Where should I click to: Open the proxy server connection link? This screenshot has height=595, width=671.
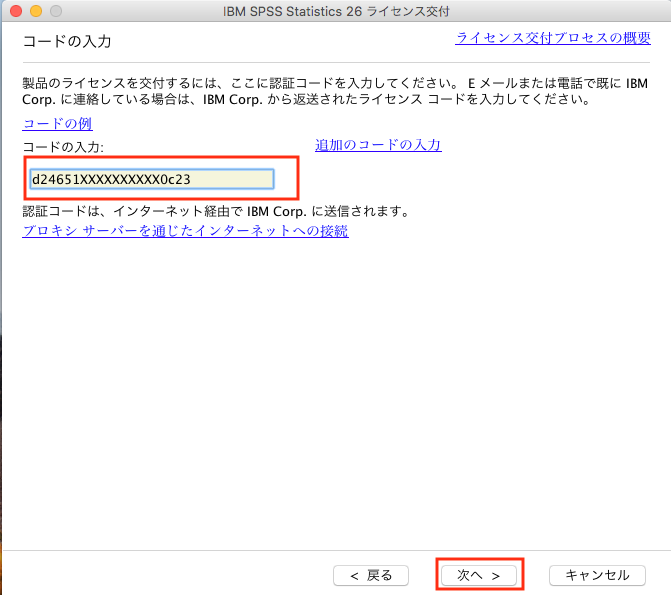click(x=185, y=231)
